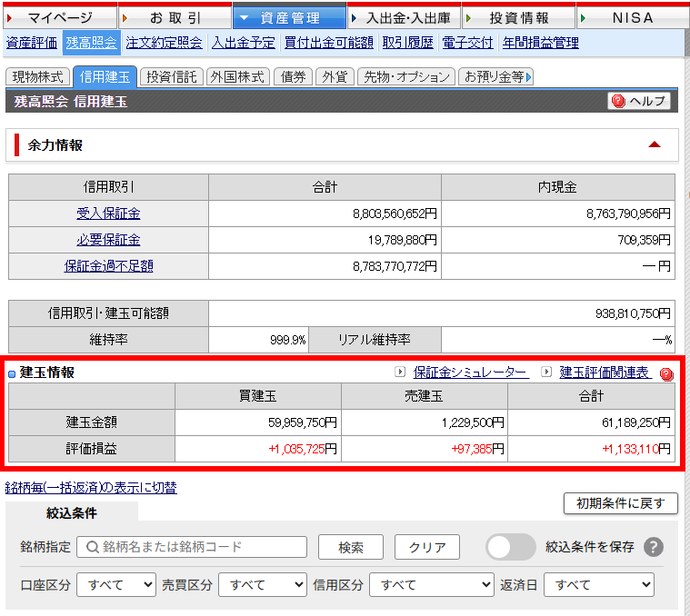The image size is (690, 616).
Task: Click the ヘルプ help button
Action: [x=639, y=101]
